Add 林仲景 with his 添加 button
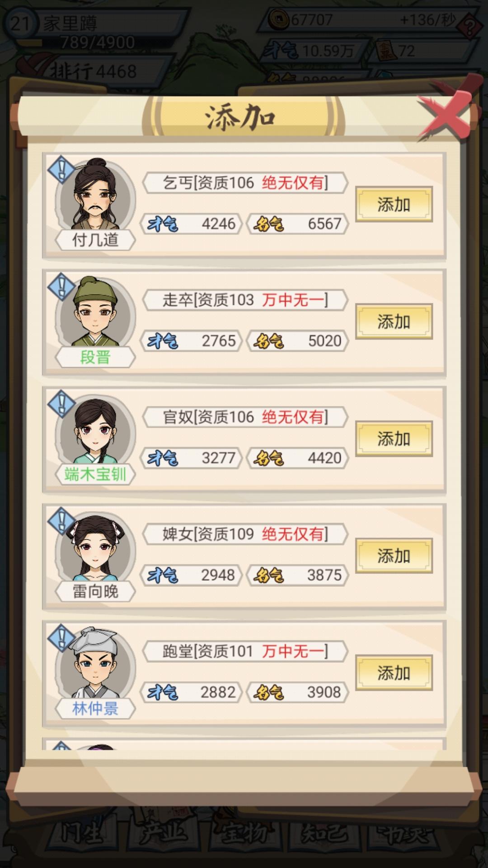488x868 pixels. (x=394, y=673)
